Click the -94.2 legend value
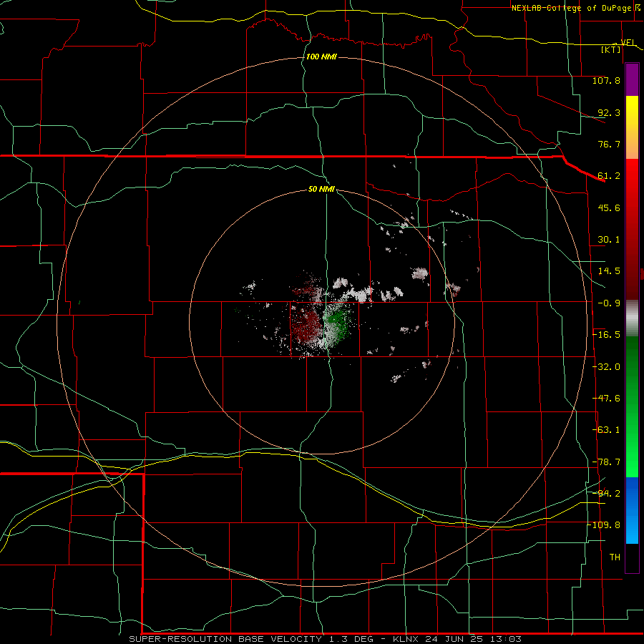 [x=606, y=493]
